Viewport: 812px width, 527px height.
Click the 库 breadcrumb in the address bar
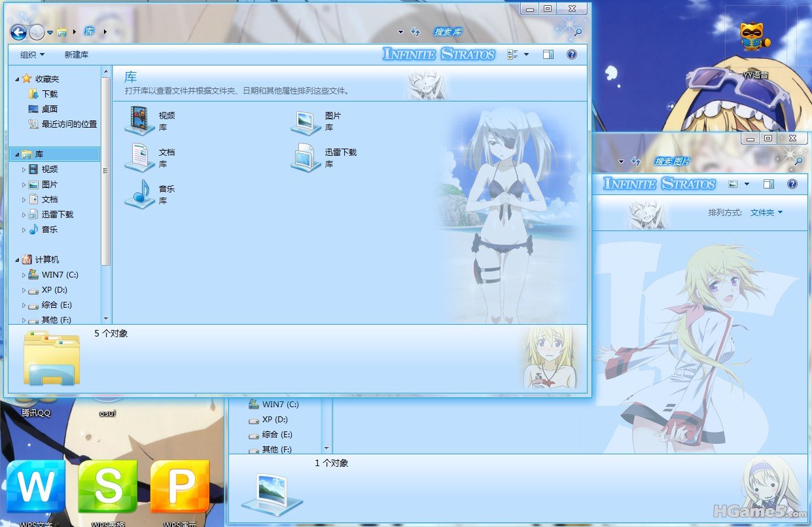[x=89, y=31]
